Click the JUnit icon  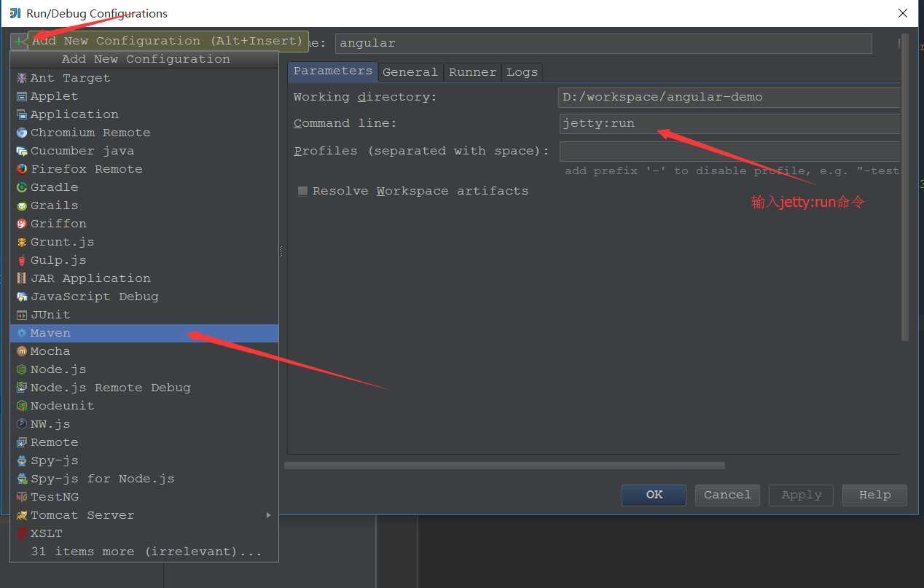coord(22,315)
